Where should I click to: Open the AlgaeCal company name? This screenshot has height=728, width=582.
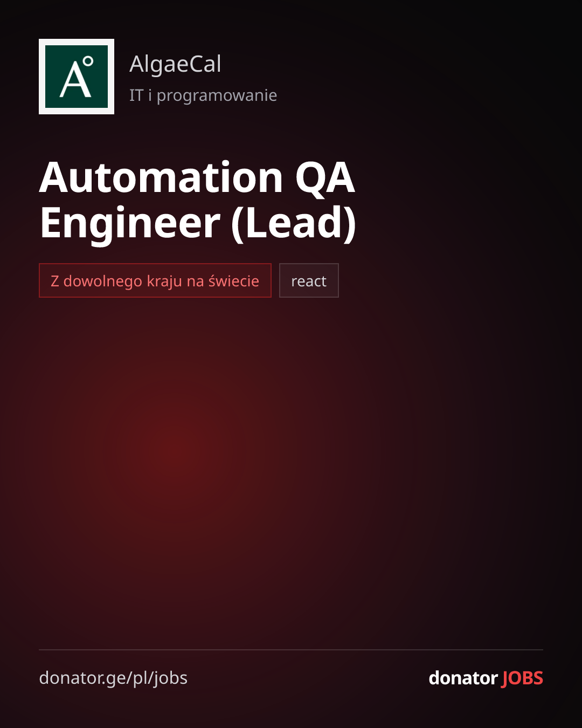(175, 64)
